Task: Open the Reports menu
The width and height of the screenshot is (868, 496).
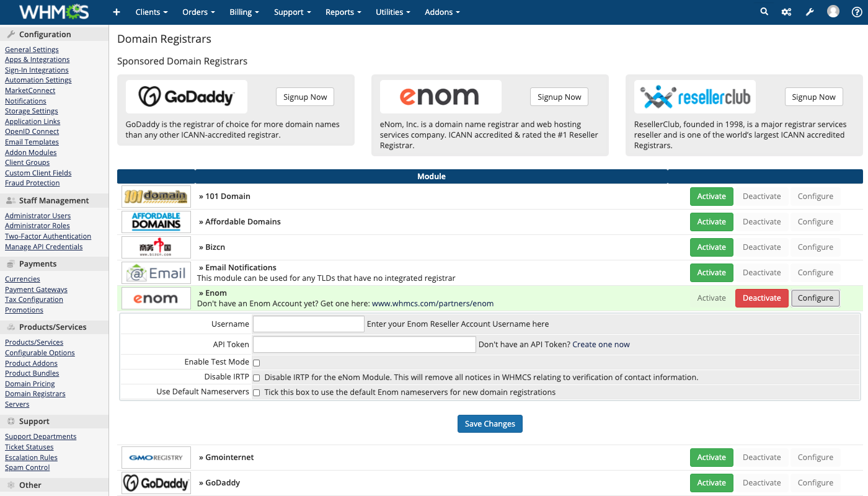Action: [343, 12]
